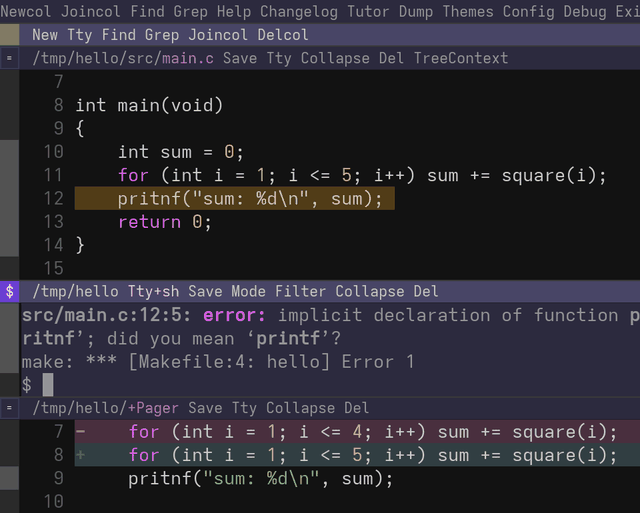Collapse the Pager window
The width and height of the screenshot is (640, 513).
(x=300, y=408)
